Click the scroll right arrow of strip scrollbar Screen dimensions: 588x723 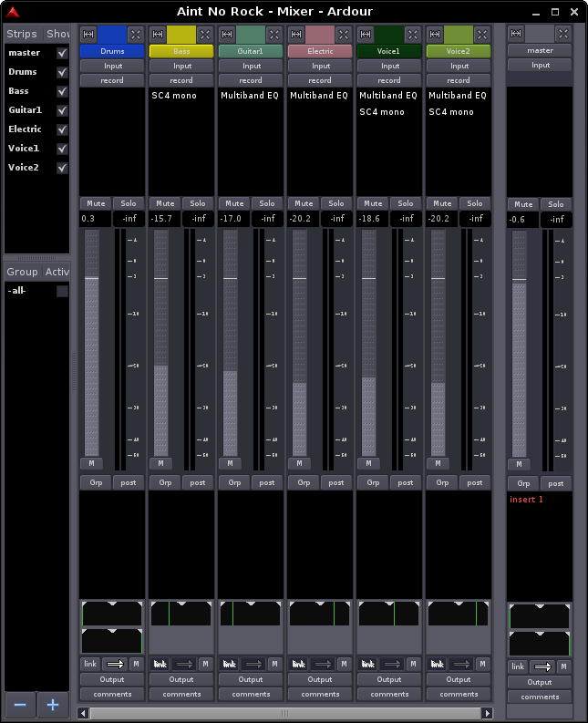coord(487,713)
